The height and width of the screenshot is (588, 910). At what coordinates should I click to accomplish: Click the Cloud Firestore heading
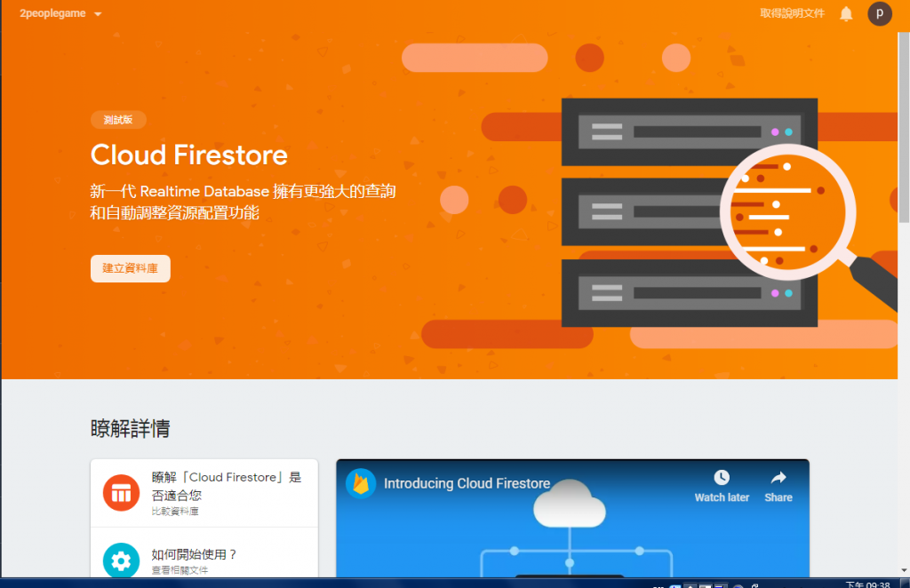pos(189,155)
